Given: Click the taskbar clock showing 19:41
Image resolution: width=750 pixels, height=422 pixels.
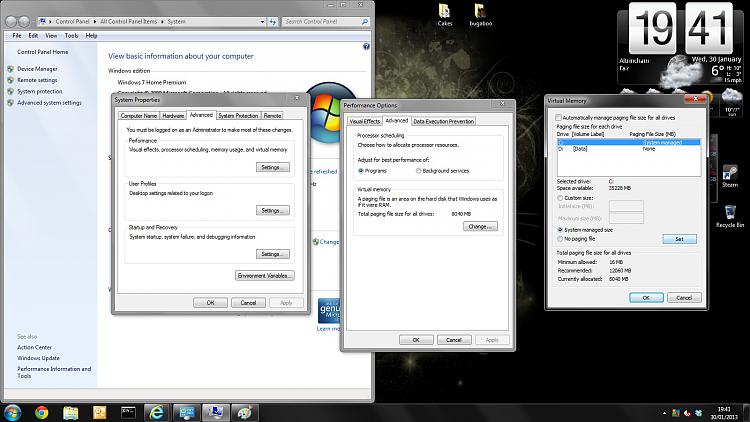Looking at the screenshot, I should [724, 413].
